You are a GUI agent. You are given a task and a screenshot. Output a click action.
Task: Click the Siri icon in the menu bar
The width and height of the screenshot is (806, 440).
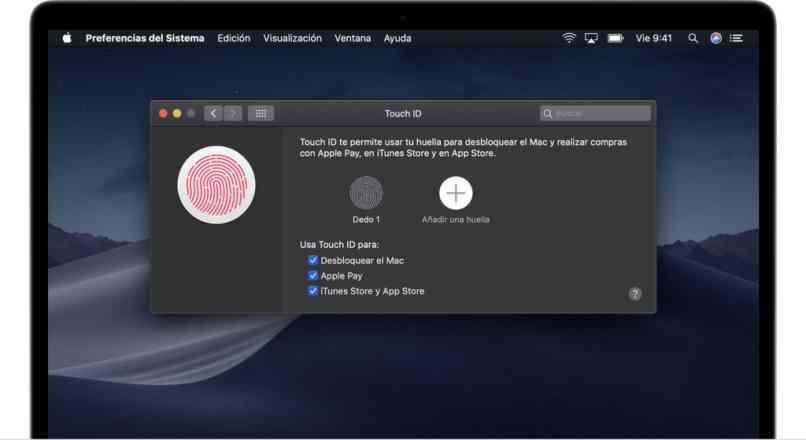[715, 38]
